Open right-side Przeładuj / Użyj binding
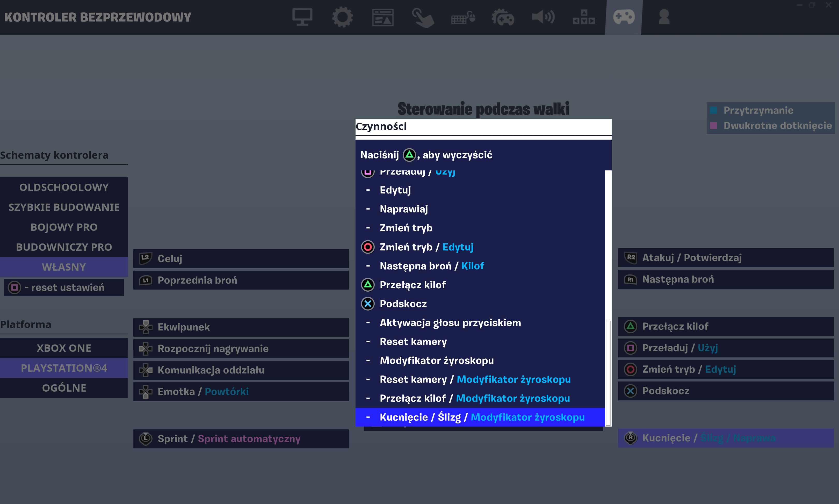This screenshot has height=504, width=839. [726, 348]
